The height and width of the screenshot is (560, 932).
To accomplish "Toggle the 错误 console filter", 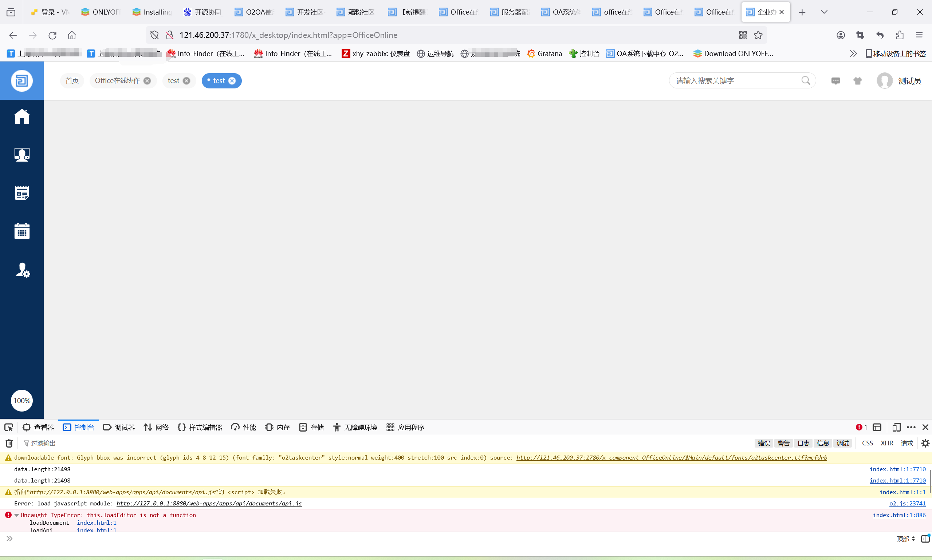I will pos(764,443).
